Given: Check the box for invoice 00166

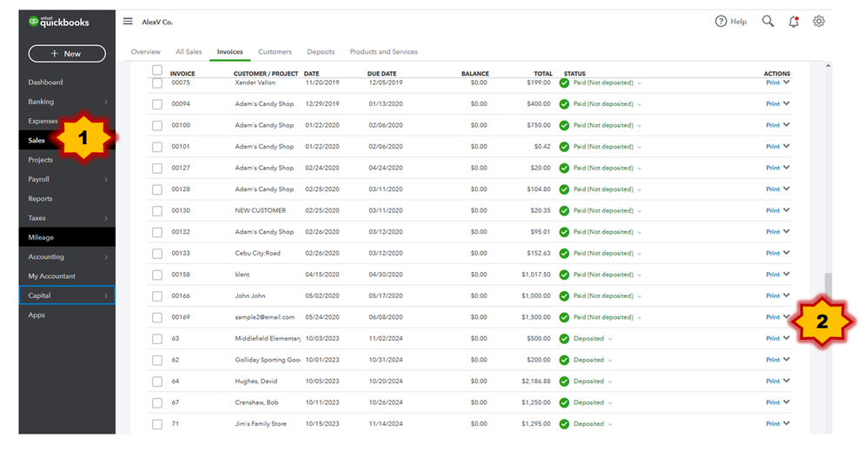Looking at the screenshot, I should coord(157,296).
